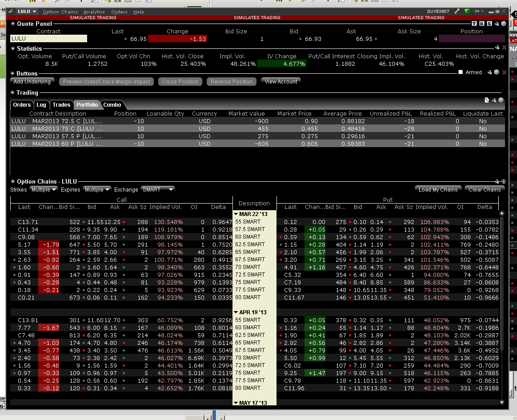Collapse the Statistics section

coord(13,48)
